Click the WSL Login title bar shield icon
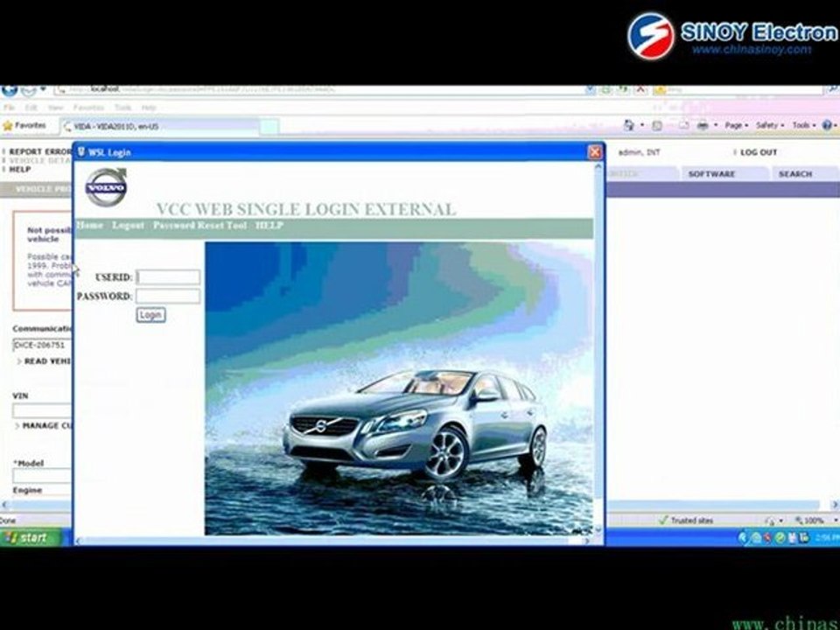The height and width of the screenshot is (630, 840). pos(81,151)
